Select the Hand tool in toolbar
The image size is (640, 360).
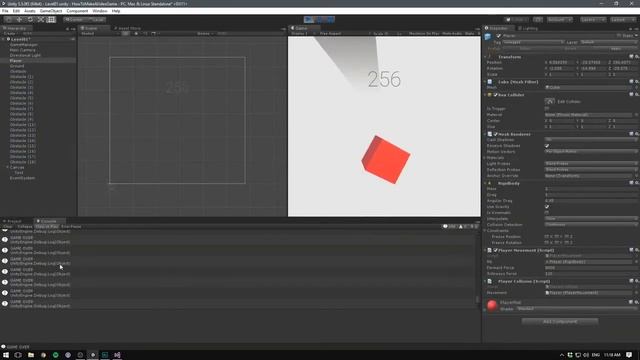point(8,19)
